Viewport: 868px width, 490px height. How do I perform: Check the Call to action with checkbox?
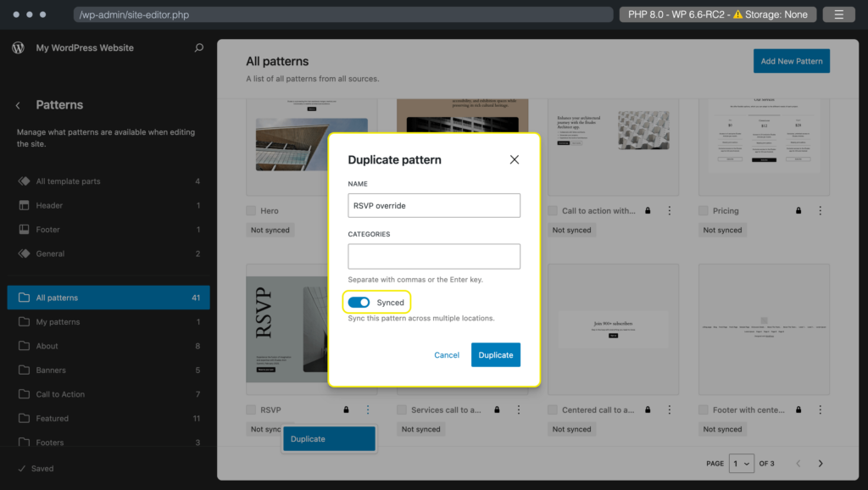click(x=553, y=210)
